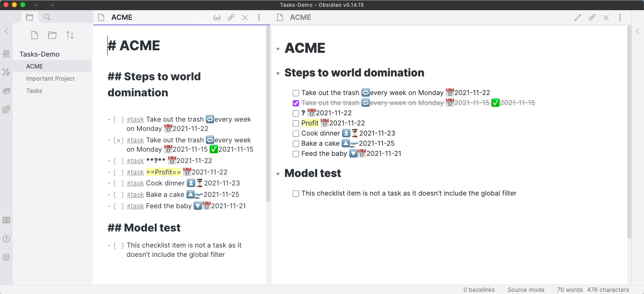Collapse the Model test heading

point(278,173)
